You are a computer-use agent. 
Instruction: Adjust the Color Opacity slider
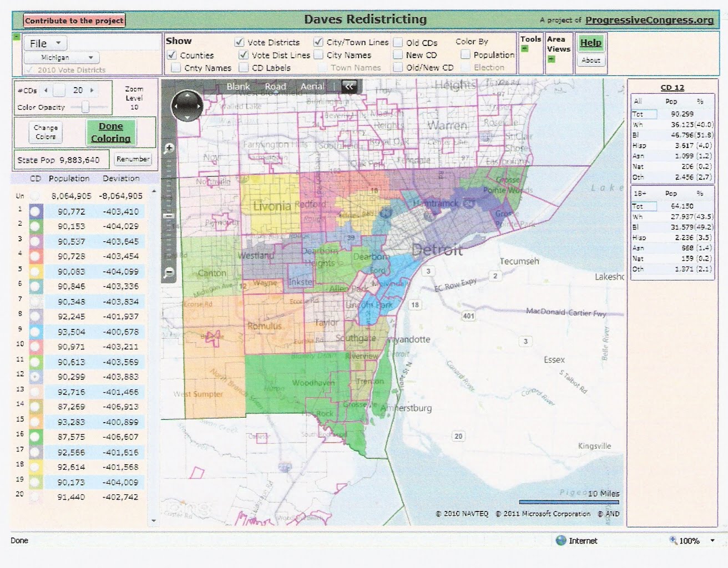[85, 107]
